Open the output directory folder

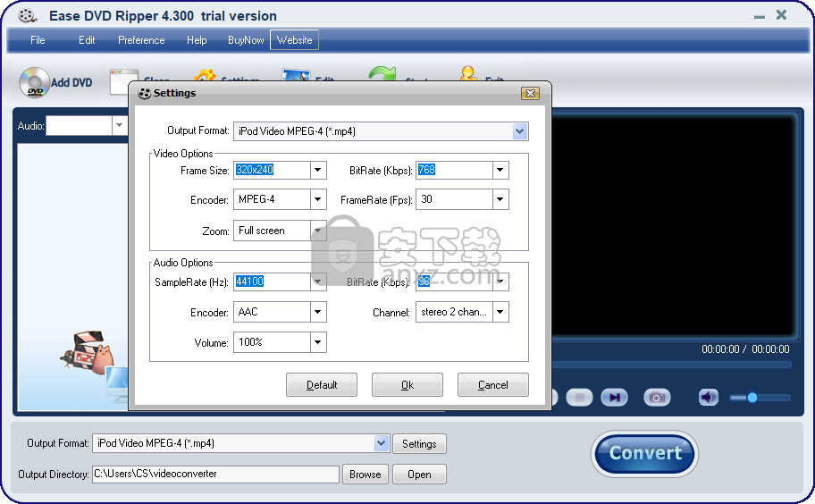(x=419, y=475)
